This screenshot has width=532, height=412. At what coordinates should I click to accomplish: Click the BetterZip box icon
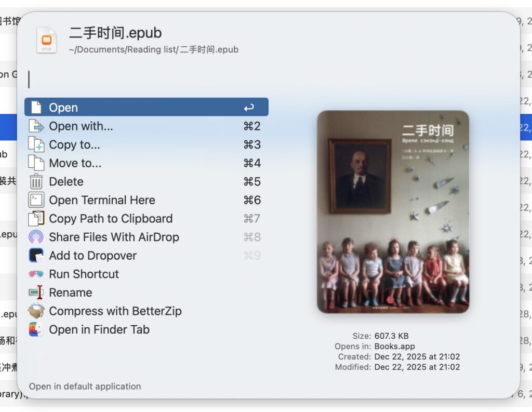tap(36, 311)
